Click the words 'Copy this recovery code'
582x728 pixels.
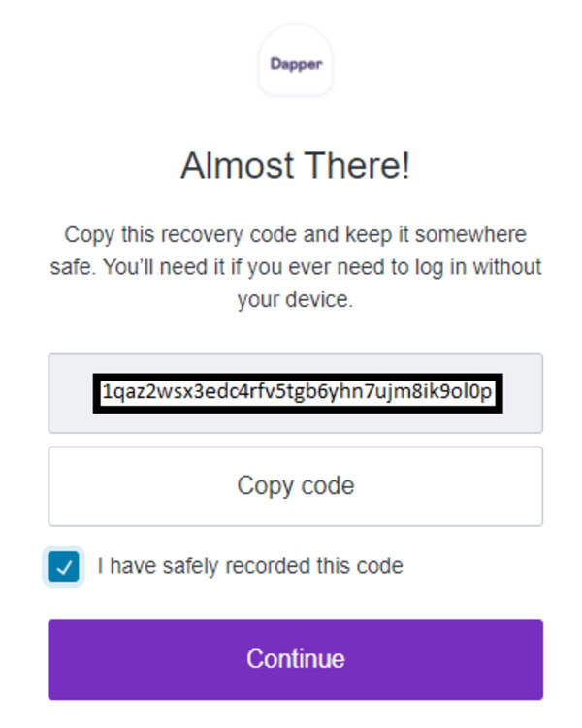[x=180, y=235]
